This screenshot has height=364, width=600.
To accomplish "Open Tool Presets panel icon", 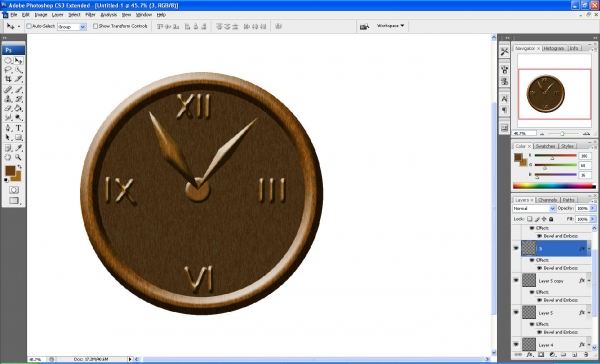I will 504,51.
